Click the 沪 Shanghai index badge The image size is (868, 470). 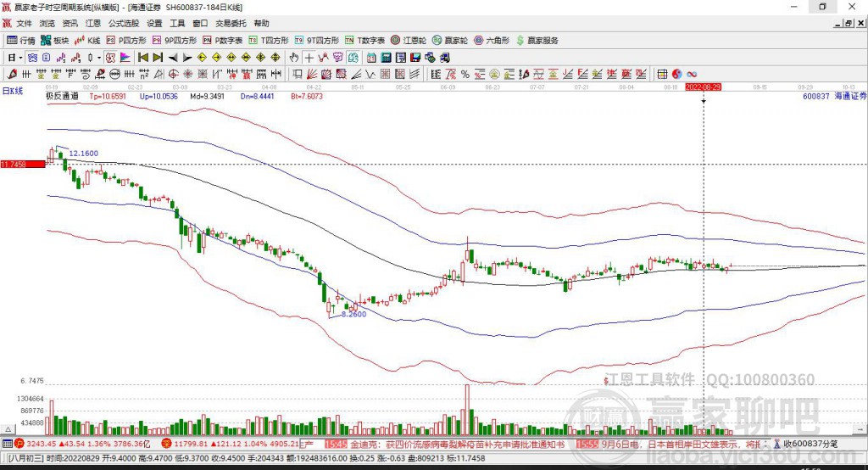click(19, 444)
